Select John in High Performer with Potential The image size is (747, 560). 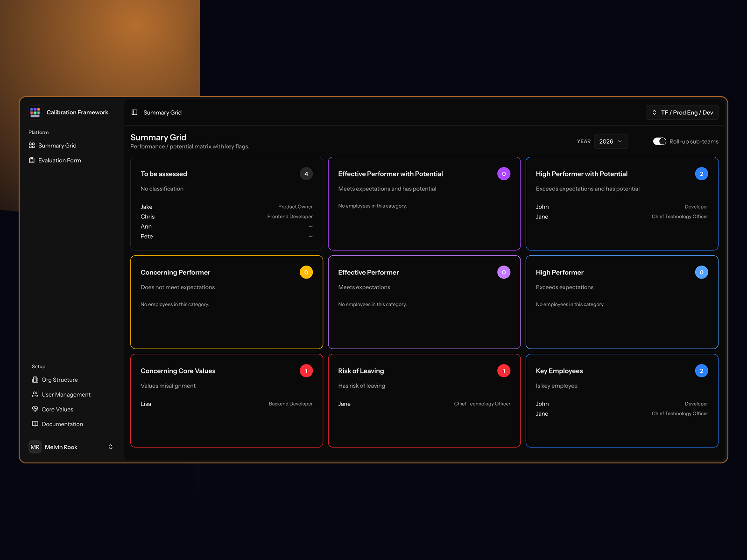(x=542, y=207)
